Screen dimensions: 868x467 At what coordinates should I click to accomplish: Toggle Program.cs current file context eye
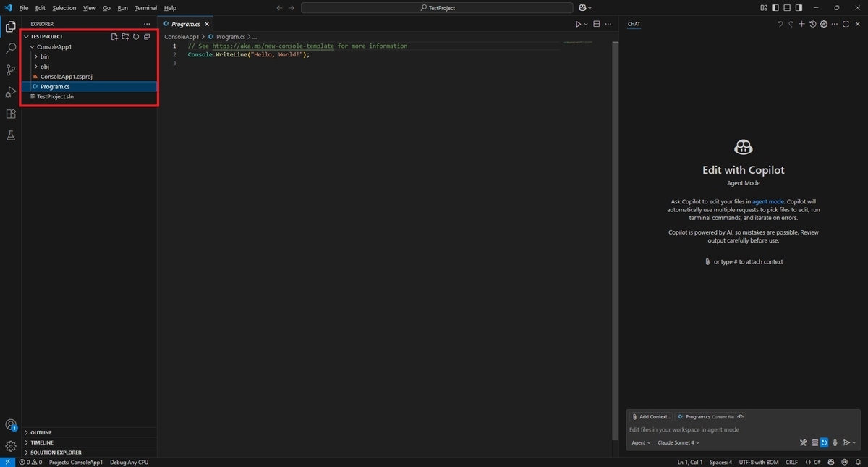click(741, 417)
